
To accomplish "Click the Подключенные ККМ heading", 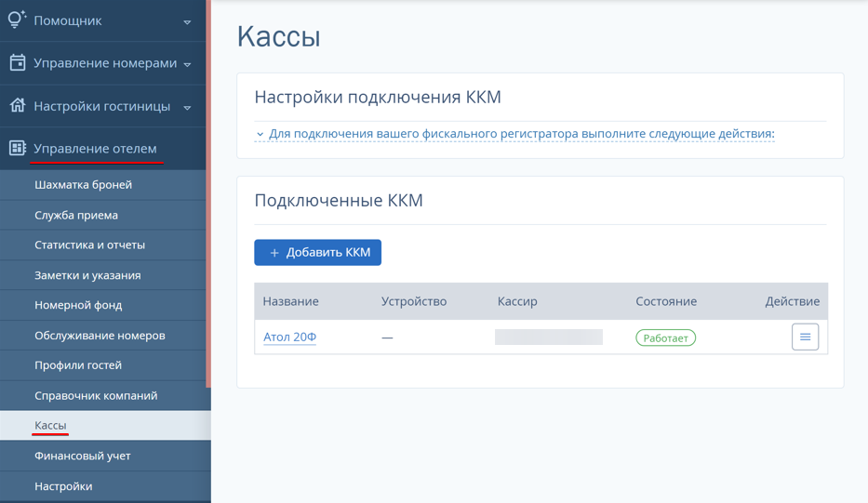I will tap(339, 200).
